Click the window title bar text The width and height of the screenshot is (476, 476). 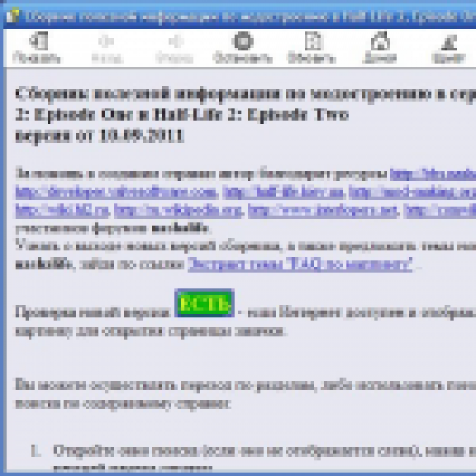(x=250, y=16)
